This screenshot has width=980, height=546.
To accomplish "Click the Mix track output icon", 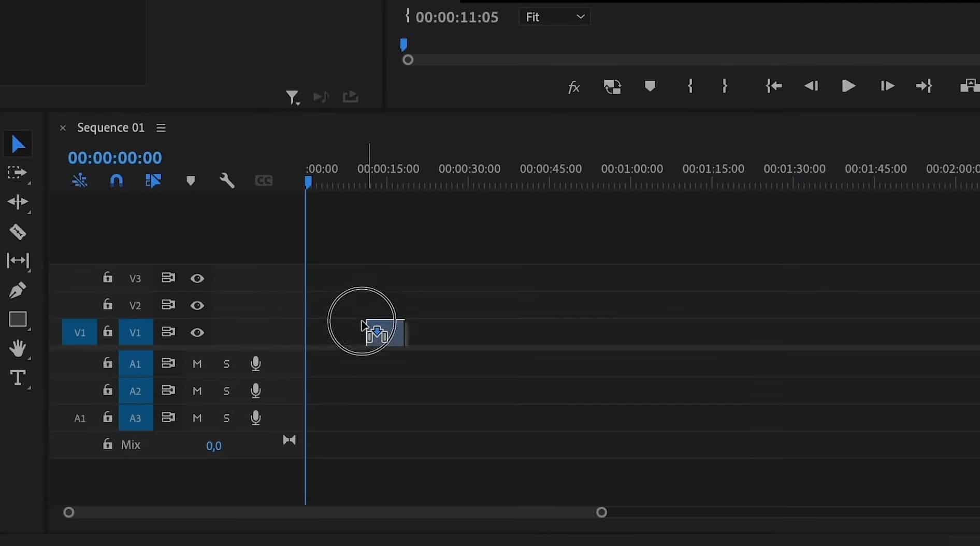I will pyautogui.click(x=290, y=440).
